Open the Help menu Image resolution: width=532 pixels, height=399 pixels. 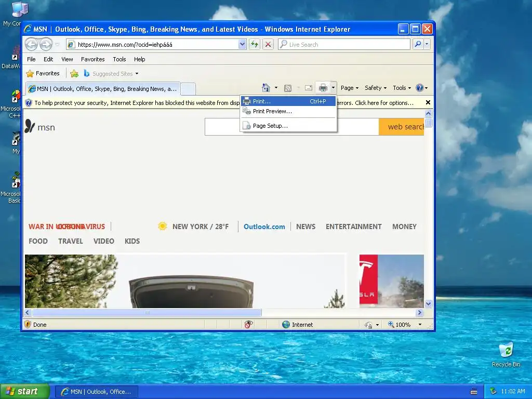pyautogui.click(x=139, y=59)
